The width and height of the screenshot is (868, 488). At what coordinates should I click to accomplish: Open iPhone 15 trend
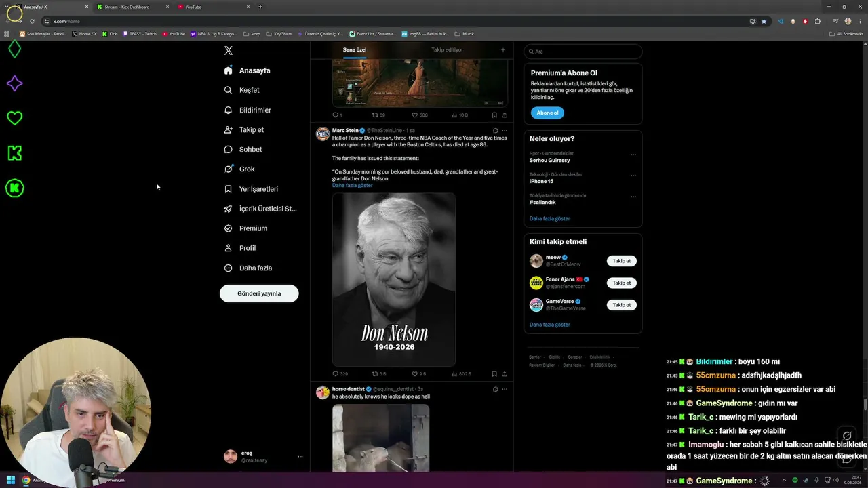point(541,182)
